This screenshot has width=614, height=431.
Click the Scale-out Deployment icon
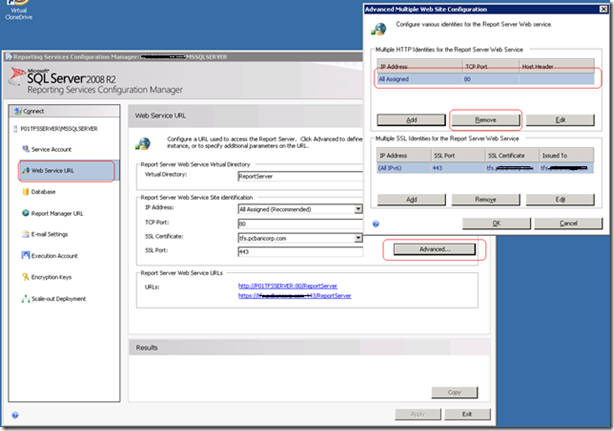click(x=25, y=299)
